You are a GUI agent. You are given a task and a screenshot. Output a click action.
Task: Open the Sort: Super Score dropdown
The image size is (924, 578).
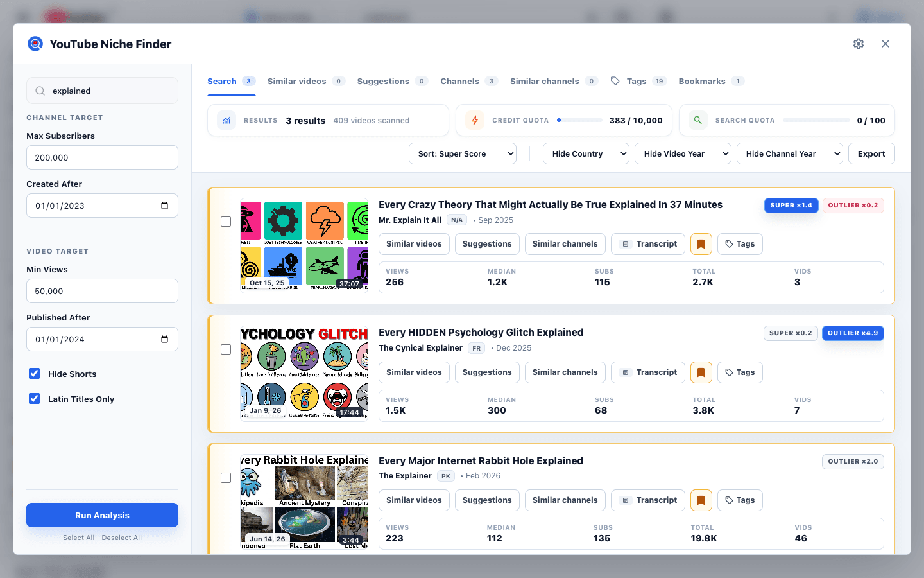coord(463,153)
